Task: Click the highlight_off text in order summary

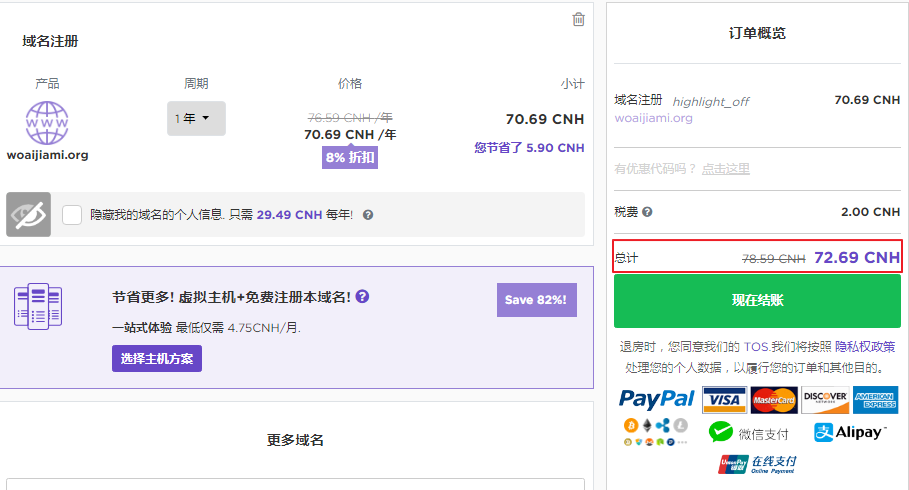Action: click(x=711, y=102)
